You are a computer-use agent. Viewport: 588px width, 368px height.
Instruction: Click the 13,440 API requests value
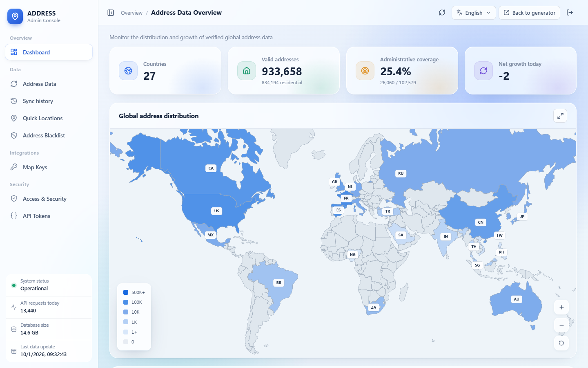[28, 311]
